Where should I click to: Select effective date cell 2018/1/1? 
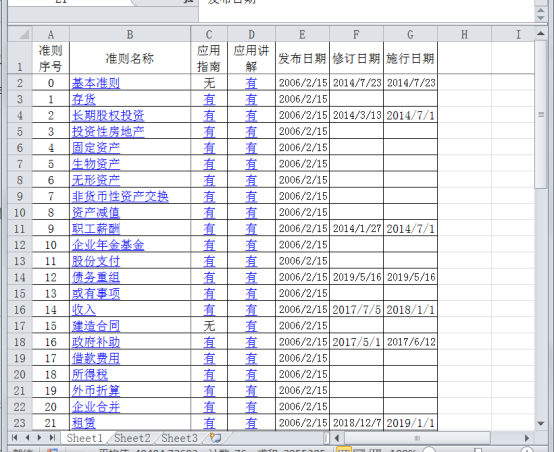click(x=411, y=310)
